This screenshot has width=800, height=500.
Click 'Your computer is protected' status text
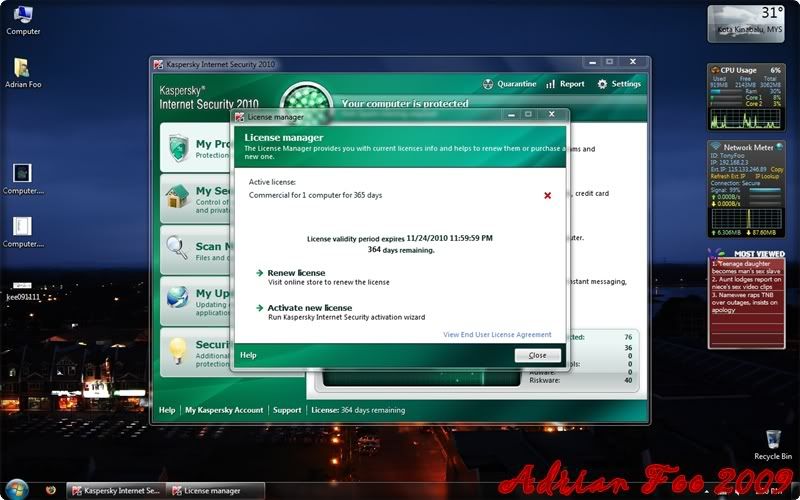405,104
